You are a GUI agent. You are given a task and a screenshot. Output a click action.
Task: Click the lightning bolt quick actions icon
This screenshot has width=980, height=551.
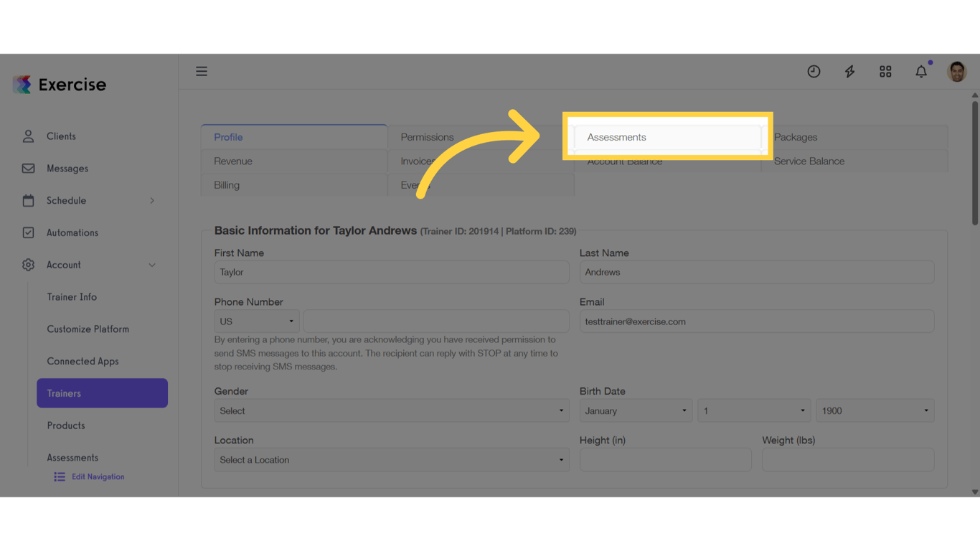(x=849, y=71)
